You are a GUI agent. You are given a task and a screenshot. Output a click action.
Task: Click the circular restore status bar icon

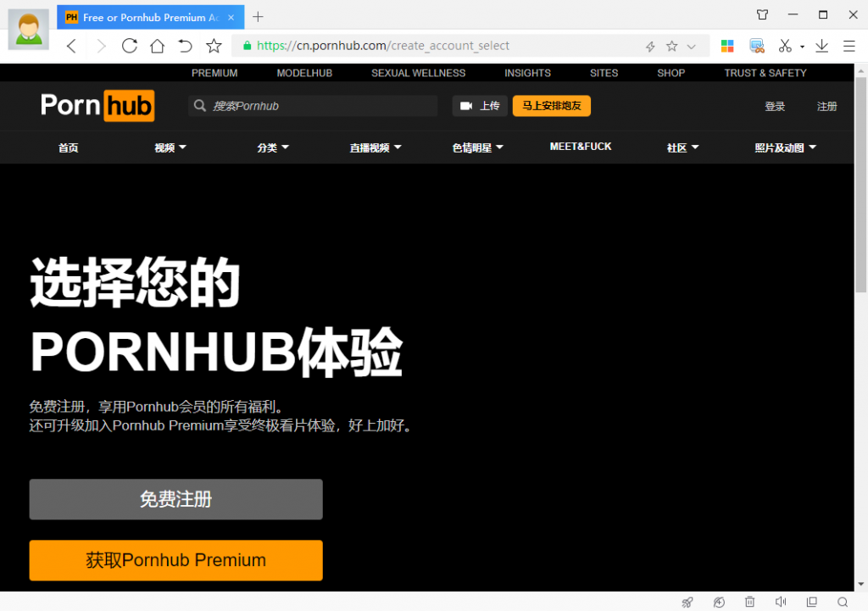[719, 603]
